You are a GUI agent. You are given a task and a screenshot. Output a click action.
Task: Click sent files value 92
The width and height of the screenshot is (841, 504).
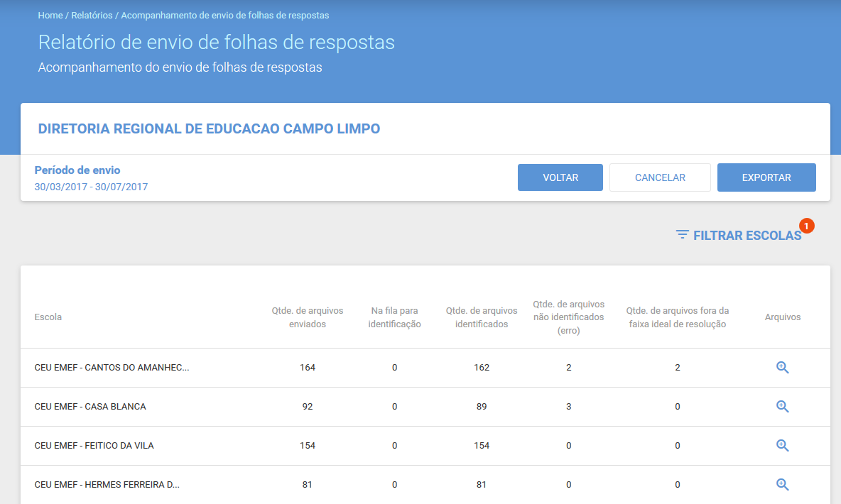coord(308,407)
